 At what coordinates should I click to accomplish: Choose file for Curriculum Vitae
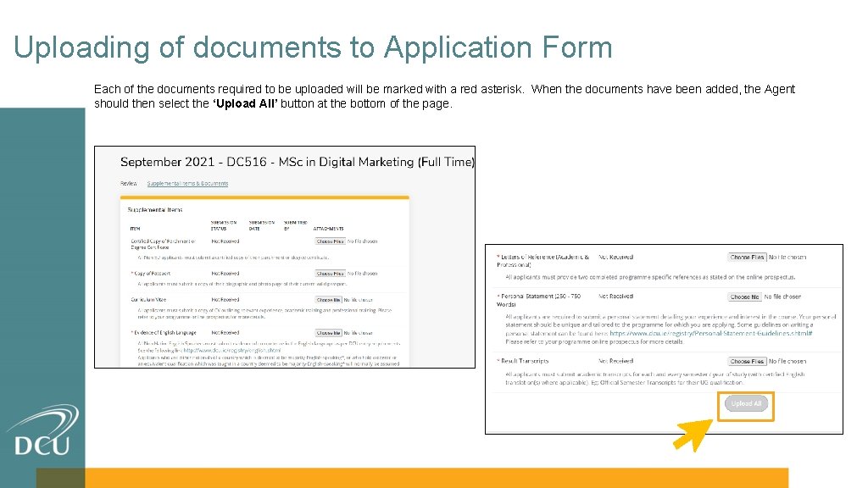coord(329,299)
